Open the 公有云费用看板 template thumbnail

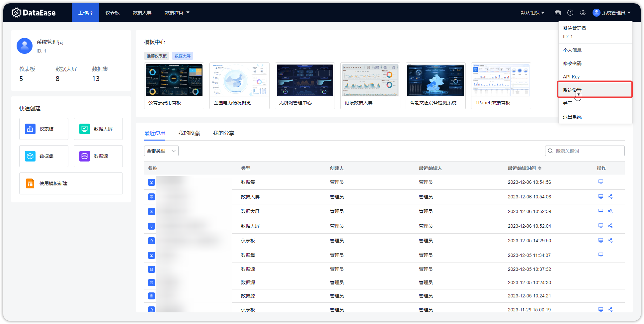[174, 80]
